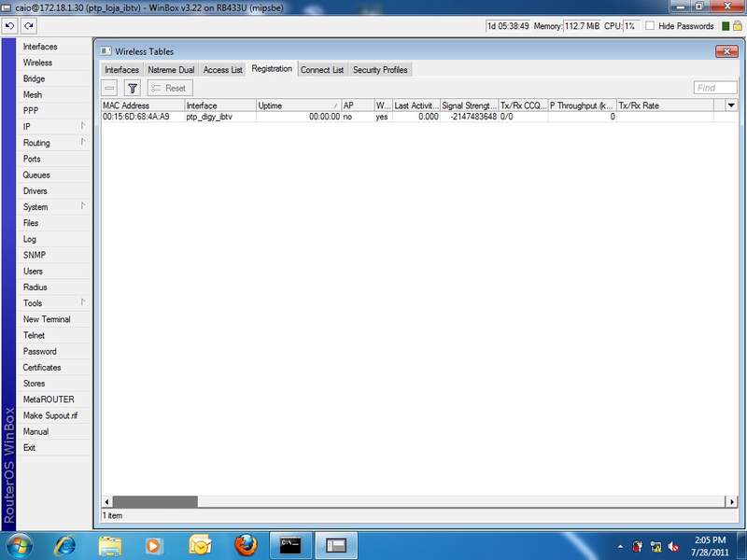Launch Internet Explorer from taskbar
The image size is (747, 560).
(64, 546)
